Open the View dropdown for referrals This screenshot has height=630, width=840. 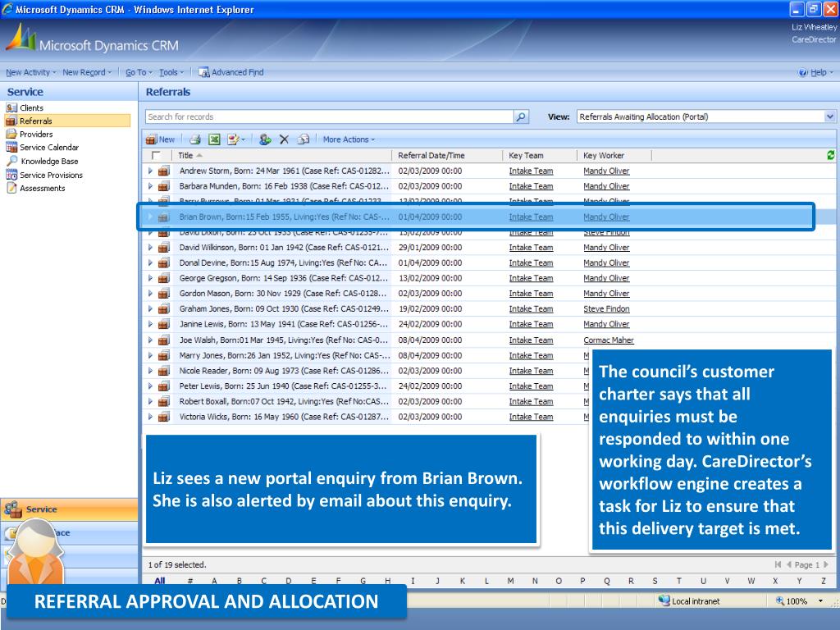click(x=830, y=116)
